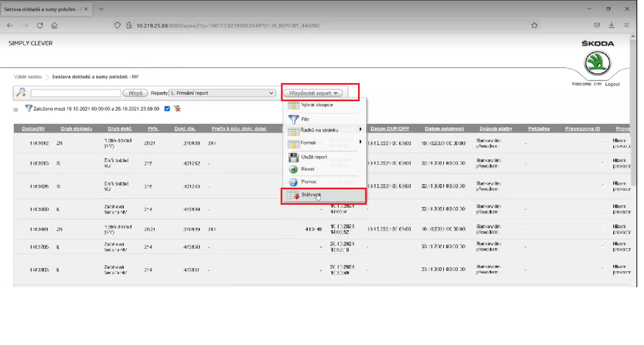The image size is (644, 345).
Task: Click the magnifier search icon
Action: pos(21,92)
